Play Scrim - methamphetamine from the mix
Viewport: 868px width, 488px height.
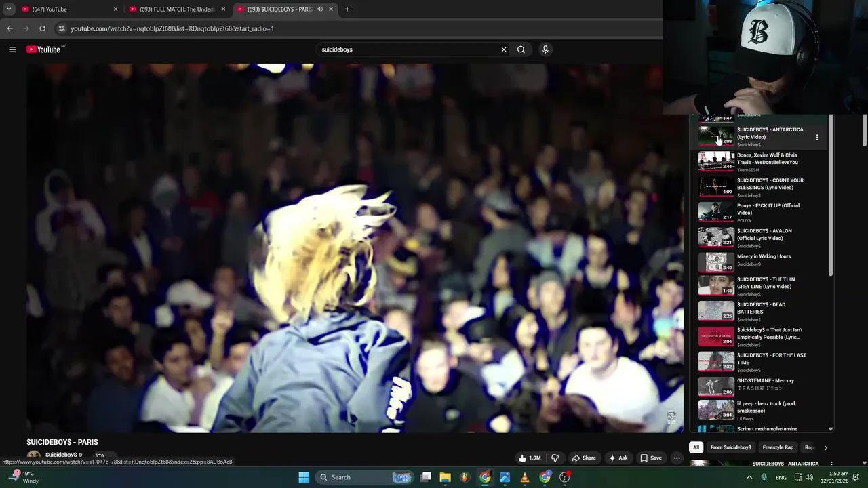757,428
